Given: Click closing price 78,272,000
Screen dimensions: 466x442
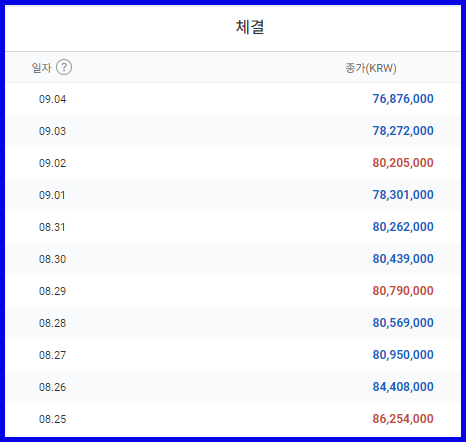Looking at the screenshot, I should (x=403, y=131).
